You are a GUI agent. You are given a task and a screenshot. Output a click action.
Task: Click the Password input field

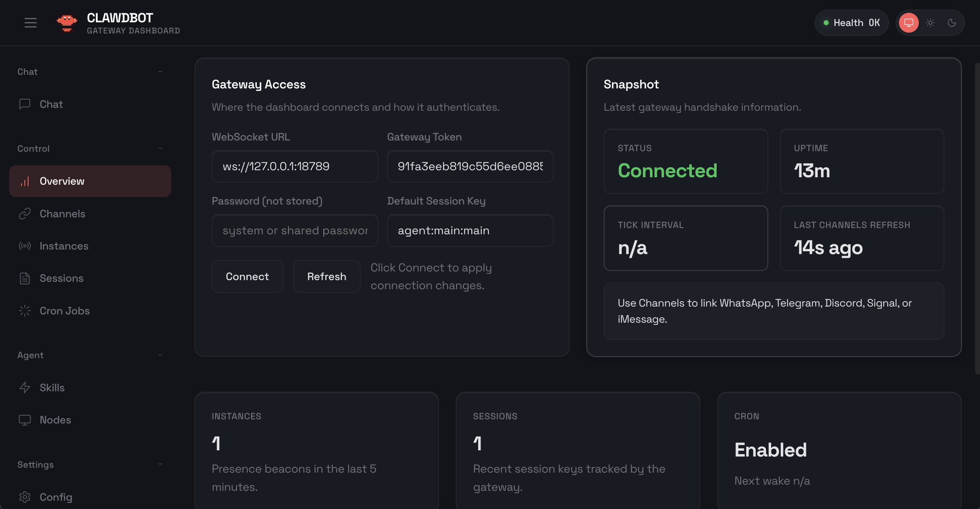click(x=294, y=231)
